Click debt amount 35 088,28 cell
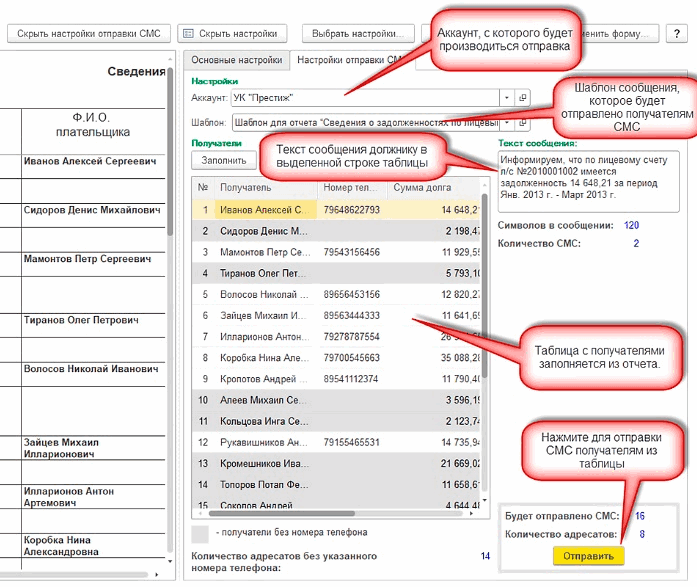 pyautogui.click(x=461, y=358)
